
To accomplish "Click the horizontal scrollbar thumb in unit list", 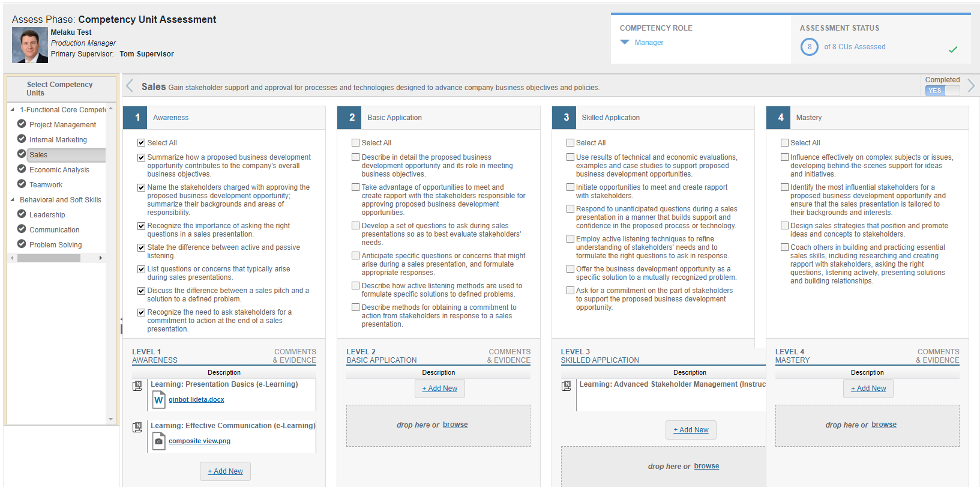I will coord(49,258).
